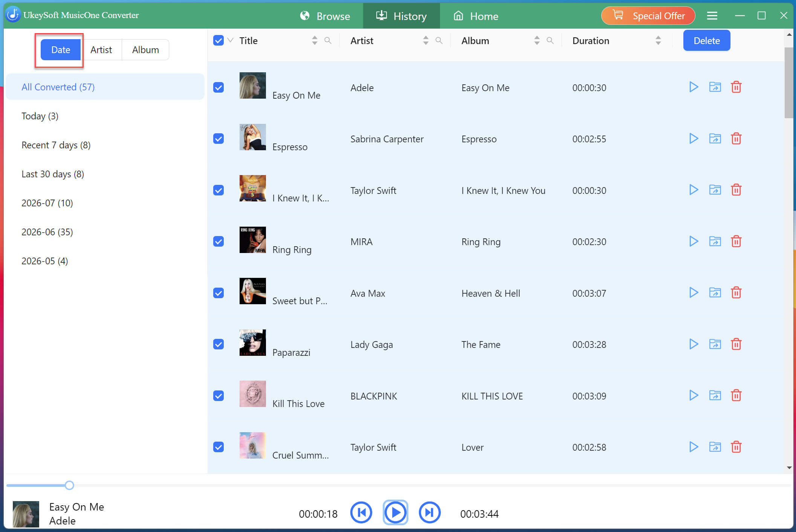The image size is (796, 532).
Task: Play the Ring Ring track
Action: [694, 241]
